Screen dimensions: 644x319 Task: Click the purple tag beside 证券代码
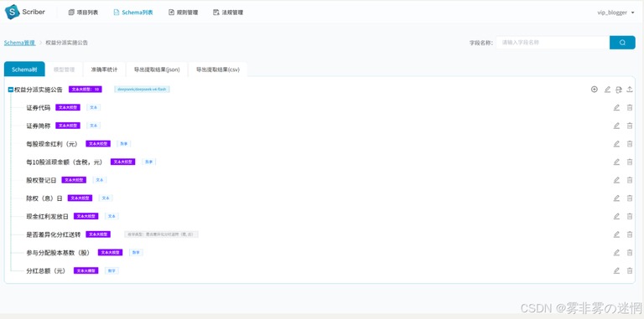tap(68, 107)
